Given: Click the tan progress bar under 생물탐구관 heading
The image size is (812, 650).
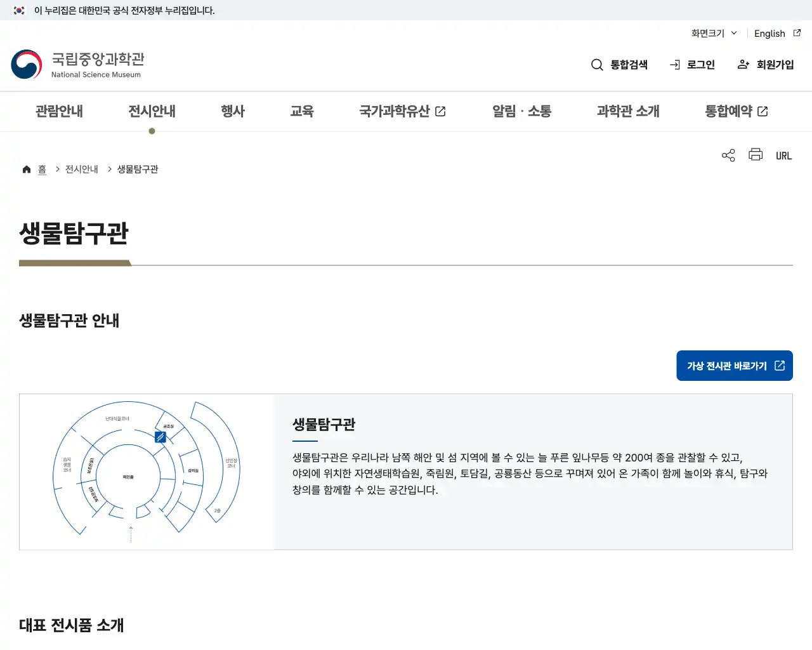Looking at the screenshot, I should [x=74, y=262].
